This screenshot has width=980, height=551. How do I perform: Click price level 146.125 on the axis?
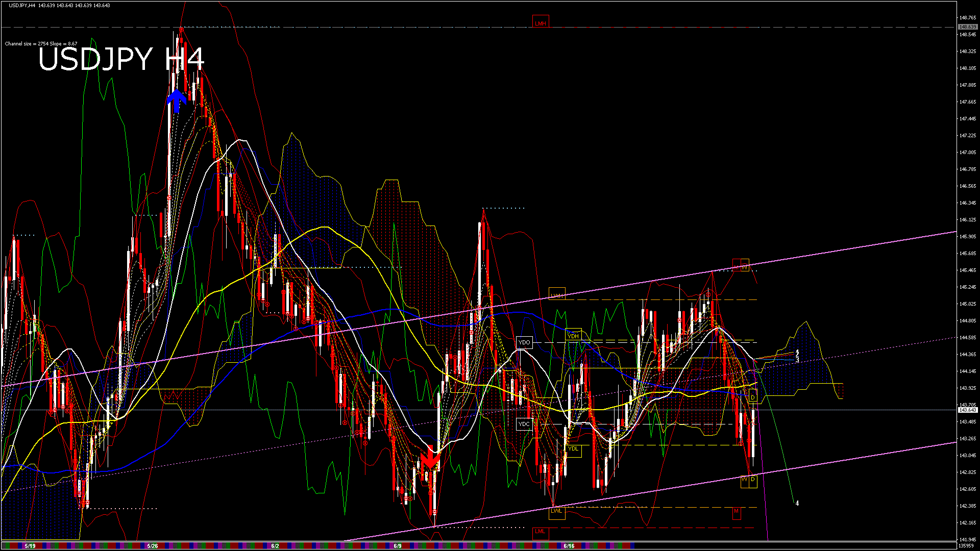(x=968, y=220)
